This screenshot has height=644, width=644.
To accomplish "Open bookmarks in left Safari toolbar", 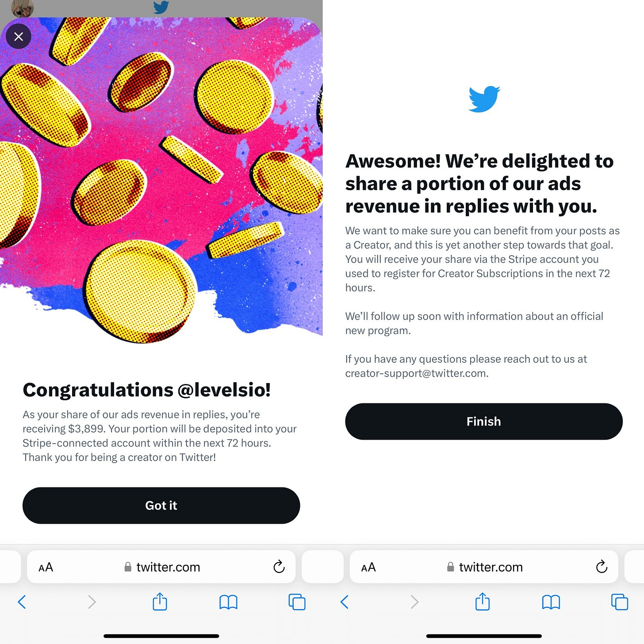I will click(228, 602).
